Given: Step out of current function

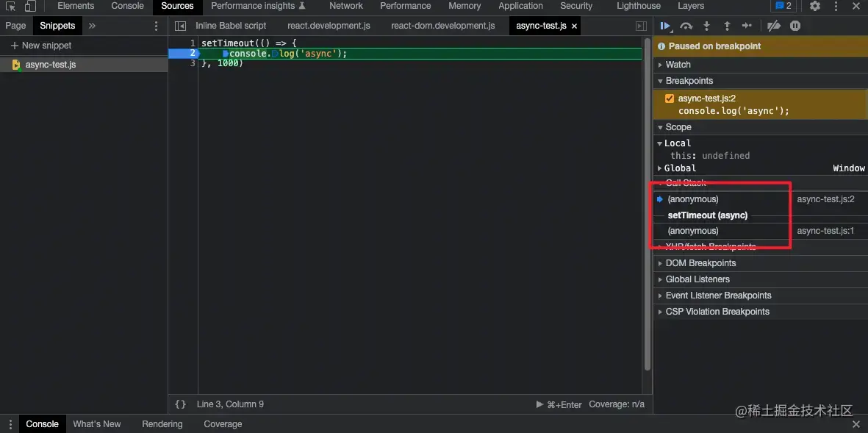Looking at the screenshot, I should [727, 26].
